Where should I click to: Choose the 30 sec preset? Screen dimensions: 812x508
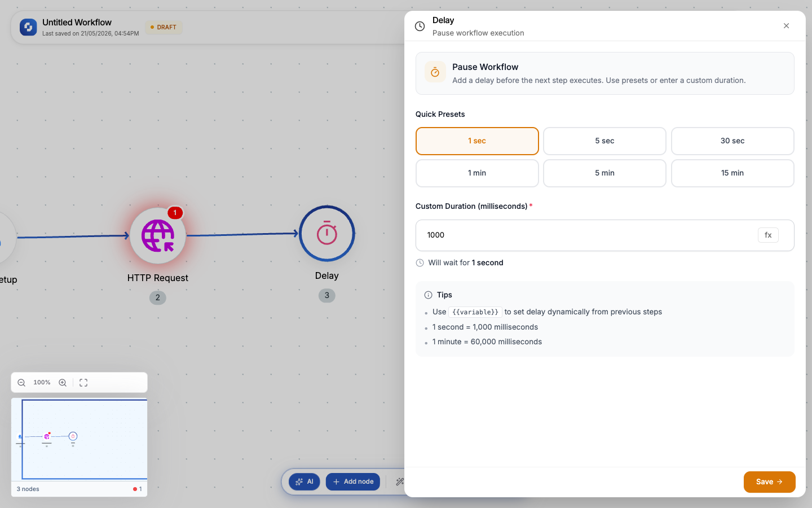[x=732, y=141]
